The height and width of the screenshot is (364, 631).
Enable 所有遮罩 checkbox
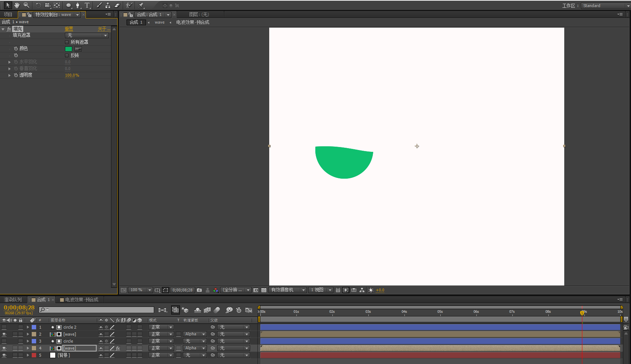(67, 42)
